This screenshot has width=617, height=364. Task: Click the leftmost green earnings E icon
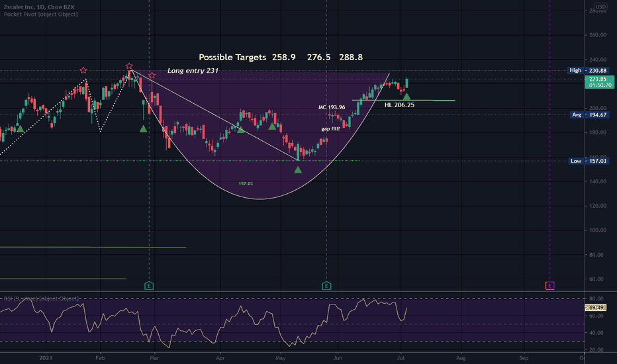149,286
